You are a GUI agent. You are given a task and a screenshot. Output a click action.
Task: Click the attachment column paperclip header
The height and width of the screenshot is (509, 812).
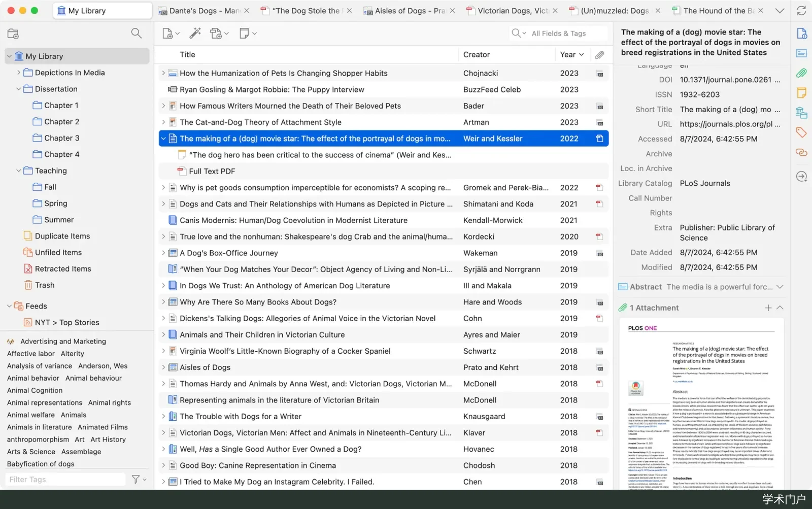click(x=599, y=55)
